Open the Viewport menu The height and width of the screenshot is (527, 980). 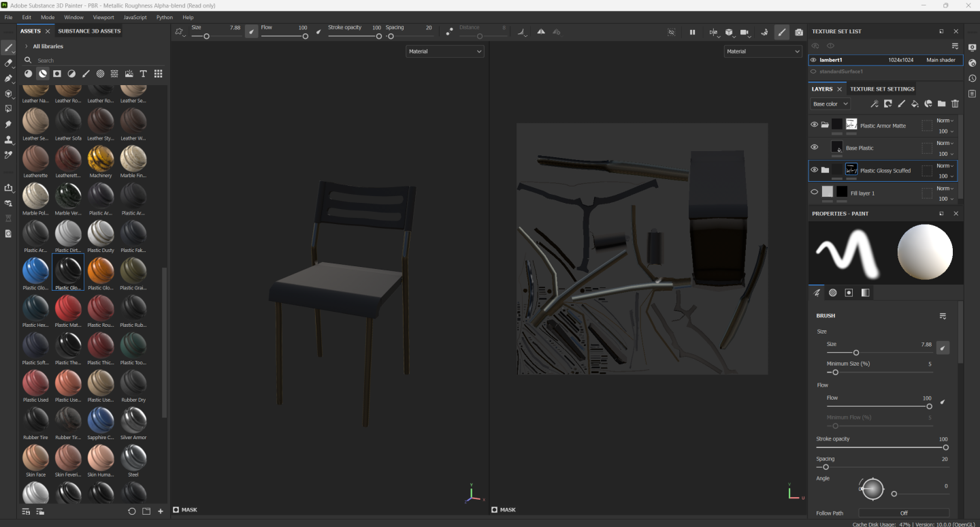(x=103, y=17)
